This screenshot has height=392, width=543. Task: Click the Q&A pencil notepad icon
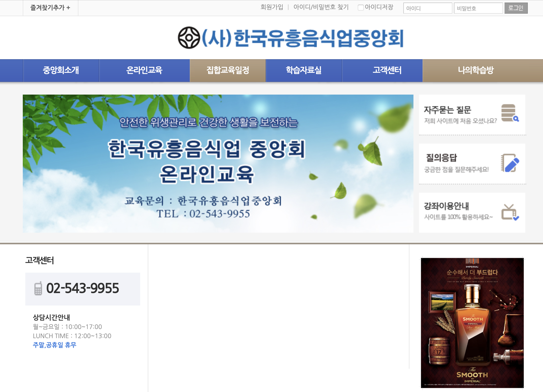[510, 163]
